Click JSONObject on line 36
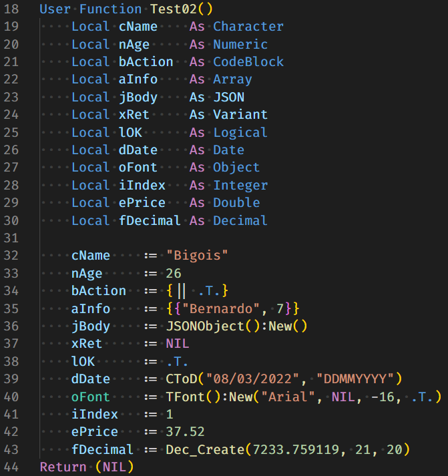 click(205, 326)
